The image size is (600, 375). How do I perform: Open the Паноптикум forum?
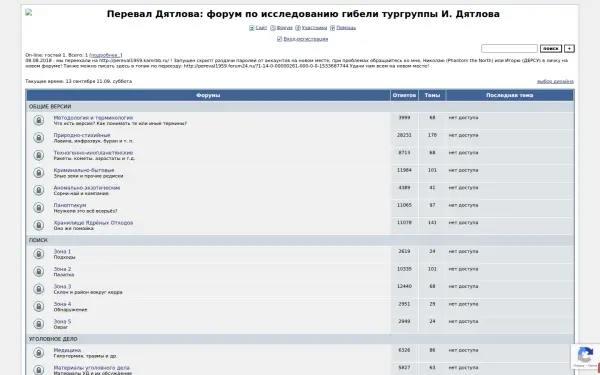pyautogui.click(x=70, y=205)
